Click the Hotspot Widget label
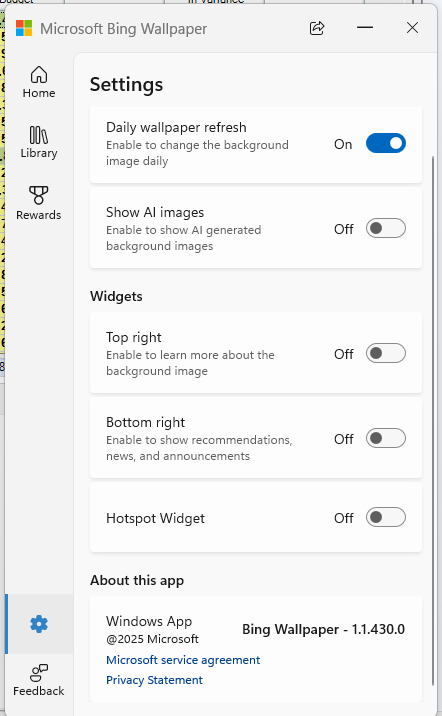 [155, 518]
